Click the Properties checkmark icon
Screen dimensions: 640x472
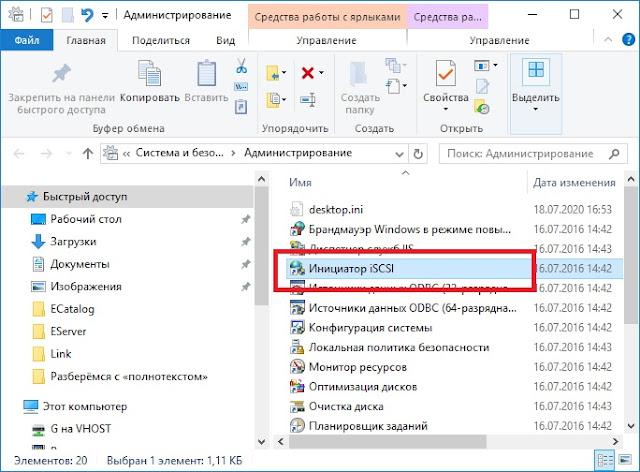tap(445, 73)
